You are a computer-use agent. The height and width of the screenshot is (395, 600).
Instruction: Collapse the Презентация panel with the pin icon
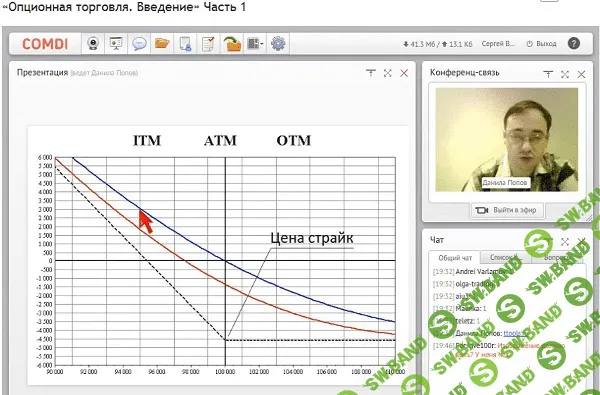[370, 73]
